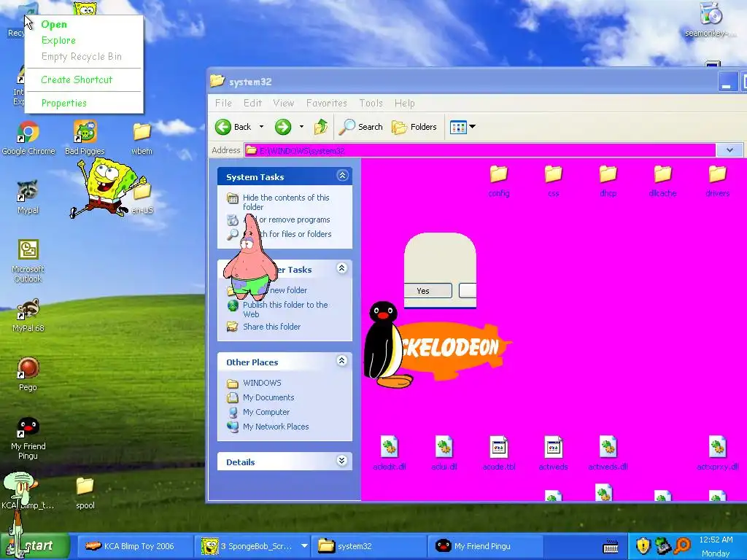The image size is (747, 560).
Task: Collapse the Other Places panel
Action: tap(341, 361)
